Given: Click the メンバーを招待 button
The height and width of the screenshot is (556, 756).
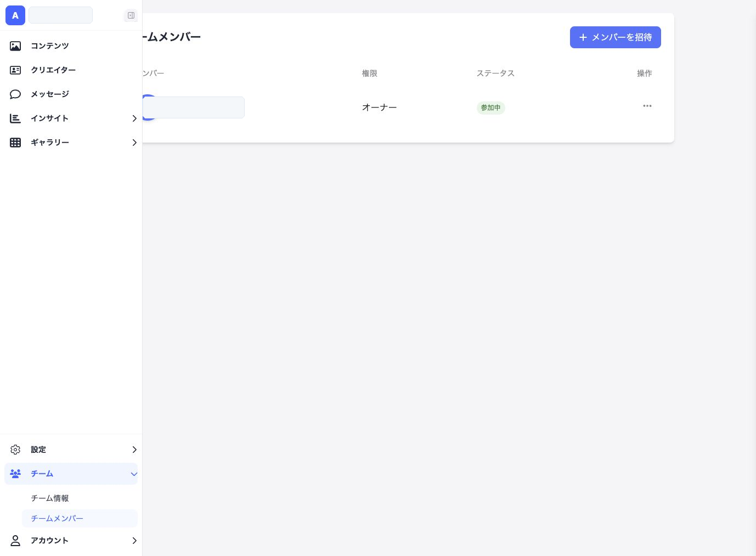Looking at the screenshot, I should pos(616,37).
